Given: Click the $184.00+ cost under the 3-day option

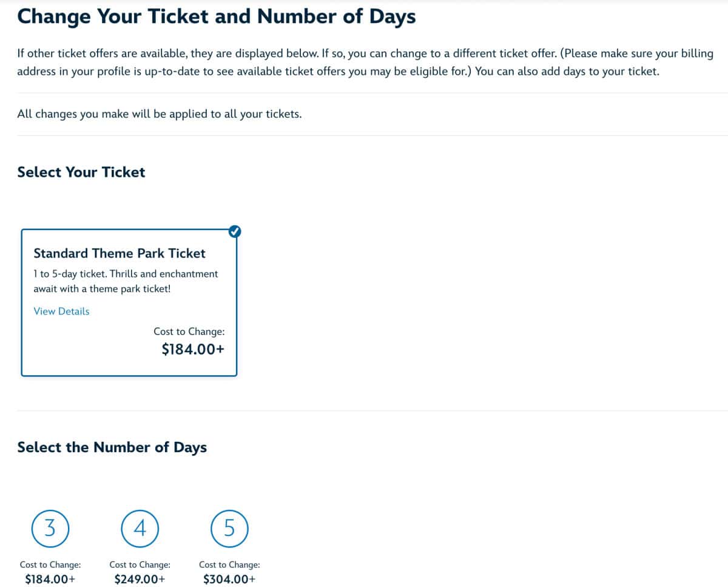Looking at the screenshot, I should pyautogui.click(x=50, y=579).
